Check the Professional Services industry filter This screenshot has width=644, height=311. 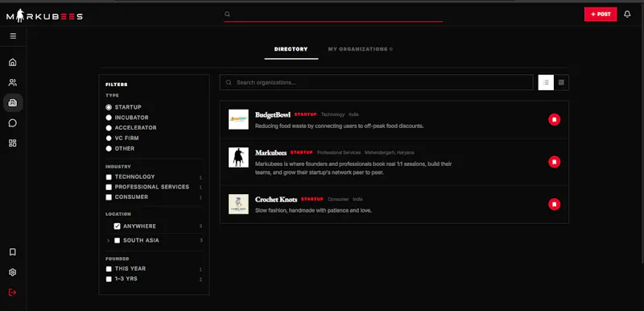point(109,187)
